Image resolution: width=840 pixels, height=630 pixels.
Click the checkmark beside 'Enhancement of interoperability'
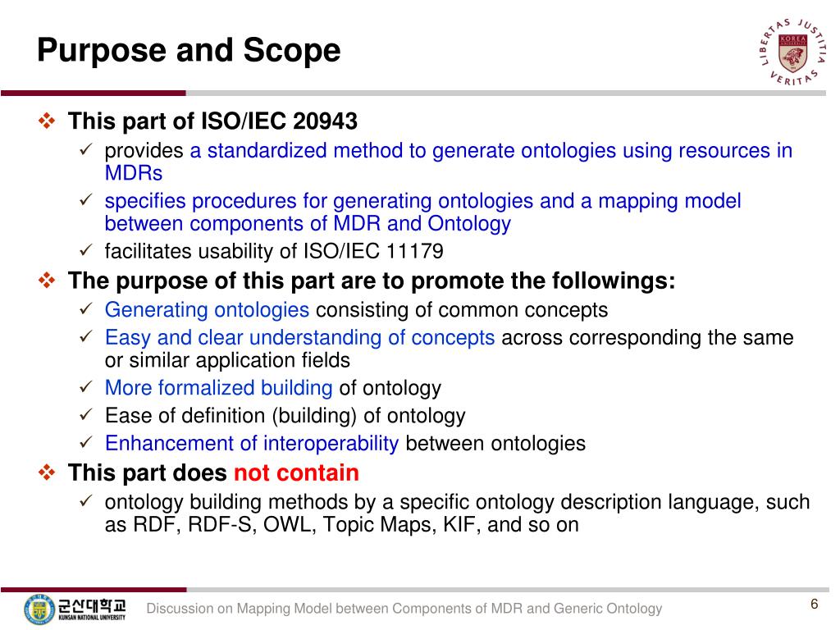(86, 443)
